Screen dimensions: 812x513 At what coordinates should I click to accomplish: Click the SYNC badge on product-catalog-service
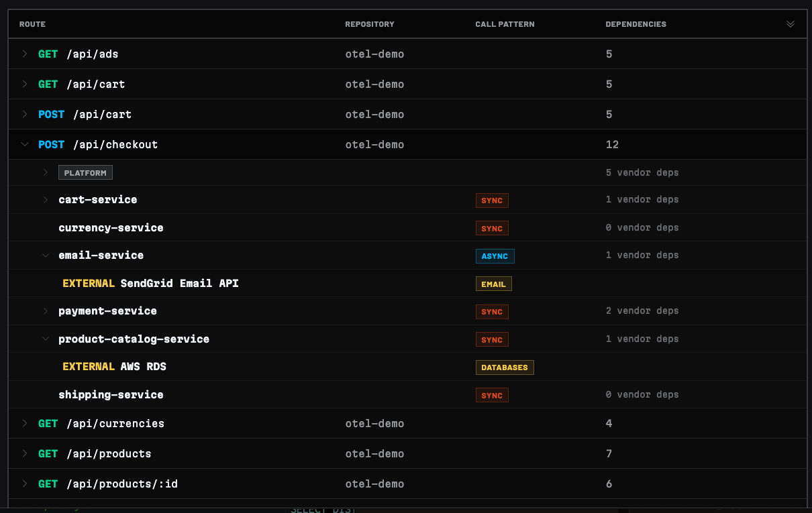[x=492, y=339]
